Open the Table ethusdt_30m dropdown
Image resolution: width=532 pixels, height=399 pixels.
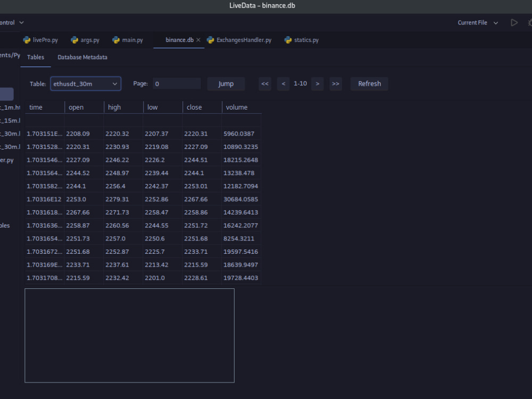tap(86, 84)
